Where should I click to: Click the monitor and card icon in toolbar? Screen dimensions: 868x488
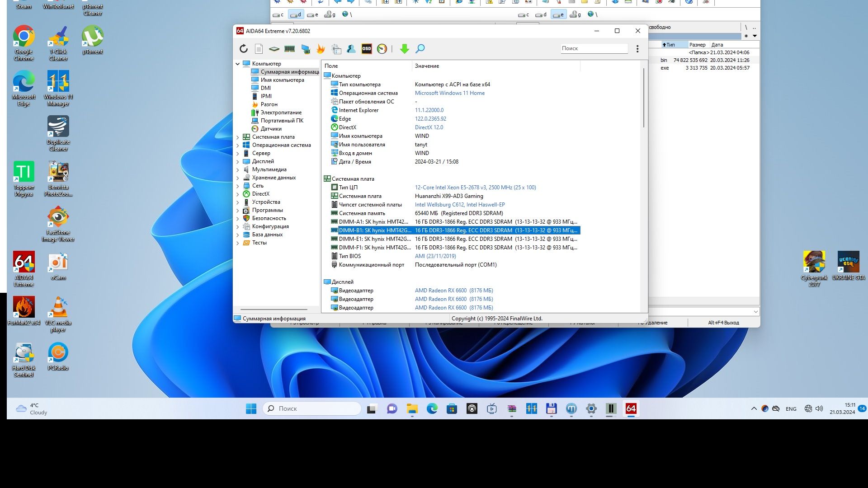(306, 49)
